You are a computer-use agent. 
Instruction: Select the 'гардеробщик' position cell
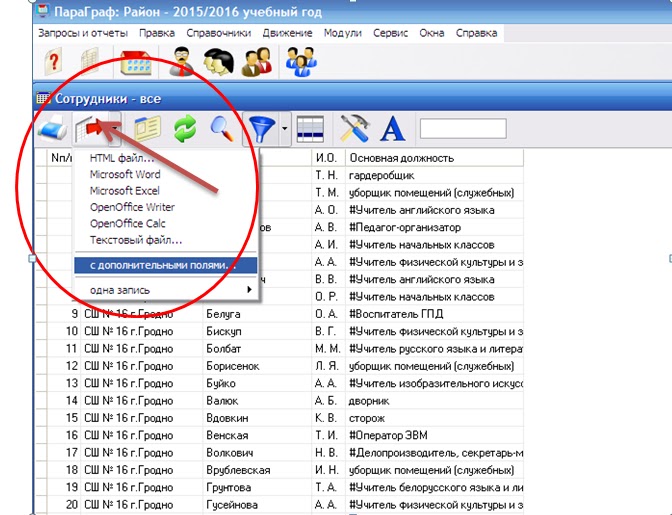click(x=434, y=175)
